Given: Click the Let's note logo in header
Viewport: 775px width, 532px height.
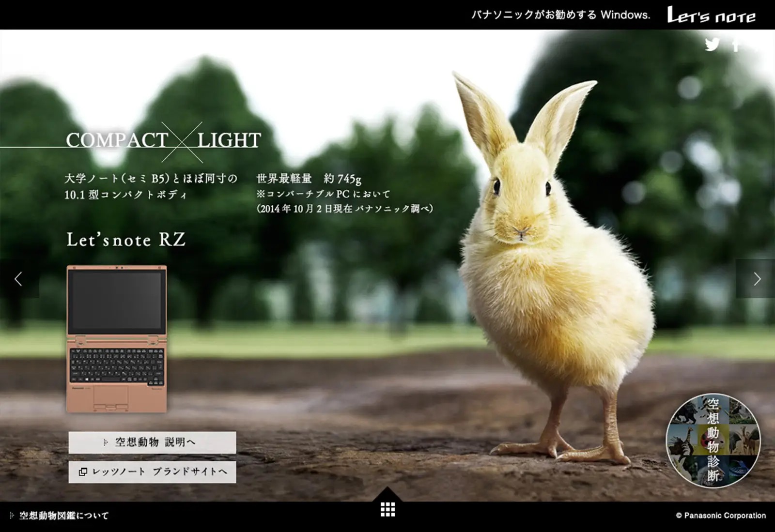Looking at the screenshot, I should (711, 15).
